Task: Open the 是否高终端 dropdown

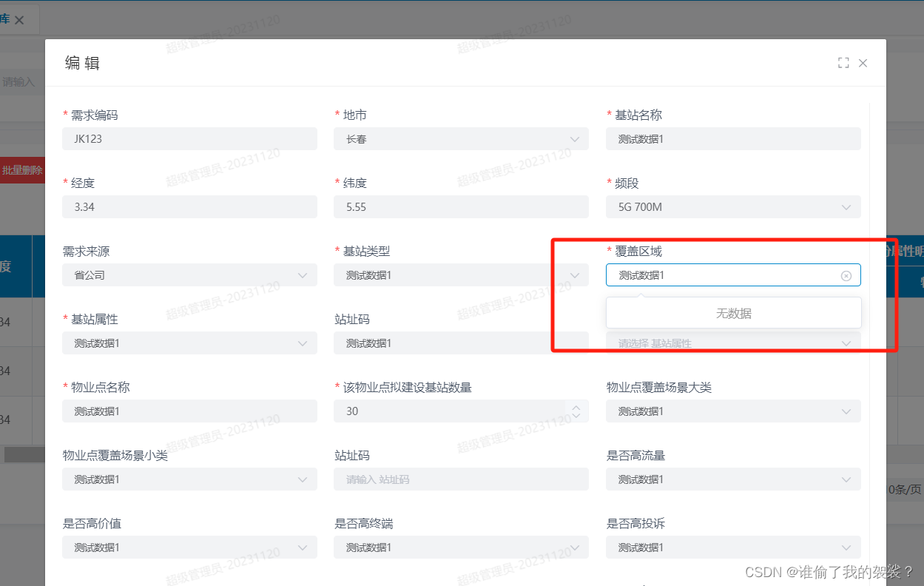Action: coord(462,548)
